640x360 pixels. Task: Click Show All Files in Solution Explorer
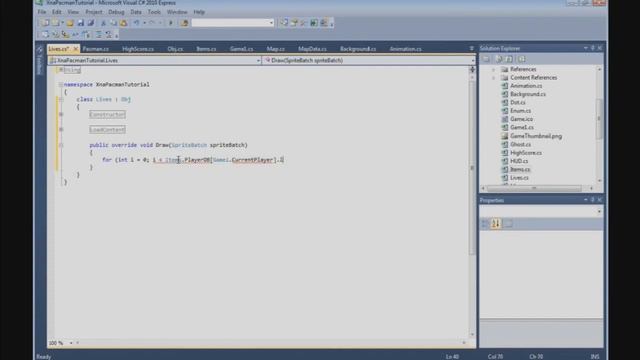point(499,59)
